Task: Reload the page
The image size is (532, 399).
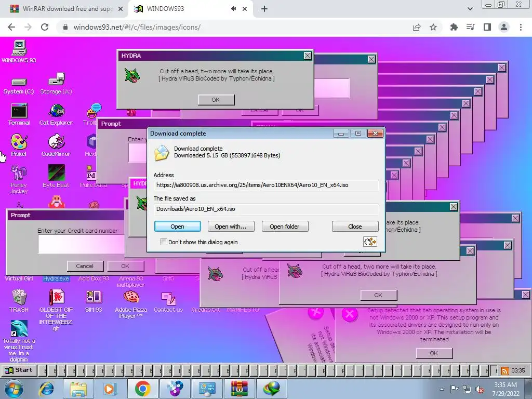Action: tap(45, 27)
